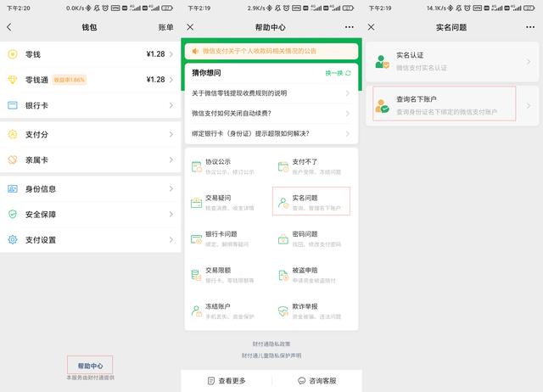The image size is (543, 392).
Task: Open more options in 帮助中心 page
Action: pos(349,27)
